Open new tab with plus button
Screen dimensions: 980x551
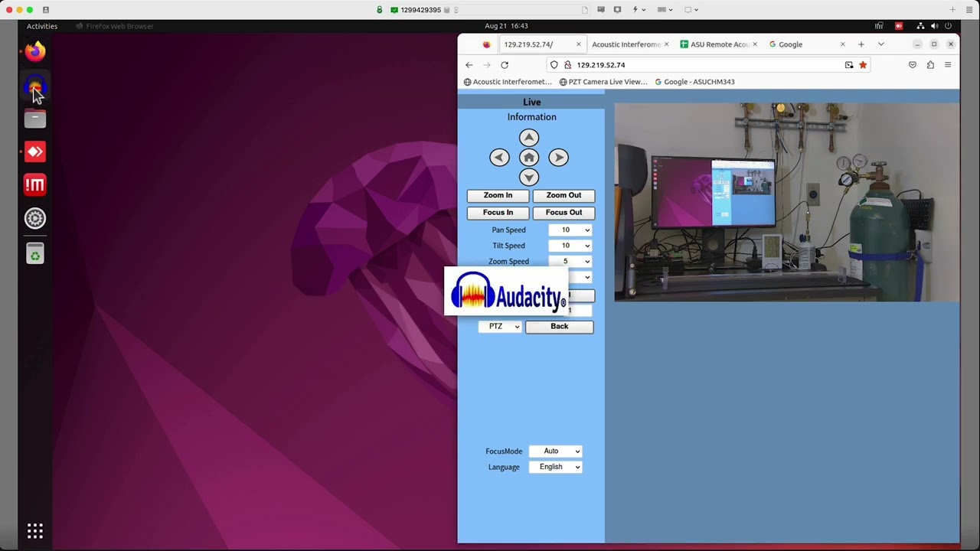[861, 44]
